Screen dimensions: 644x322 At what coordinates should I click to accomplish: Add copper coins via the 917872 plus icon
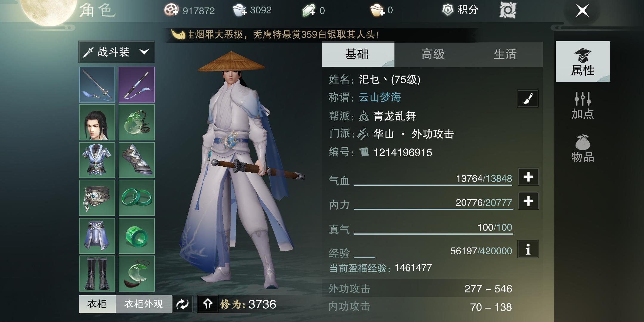(171, 10)
